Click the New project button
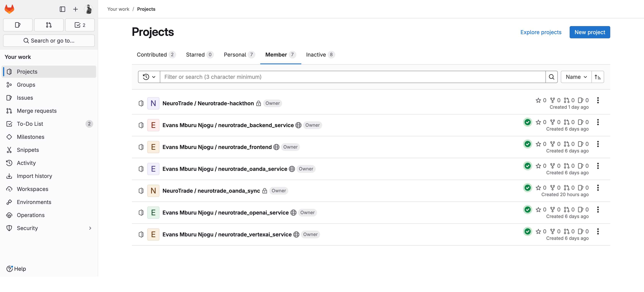Screen dimensions: 644x292 (x=590, y=32)
